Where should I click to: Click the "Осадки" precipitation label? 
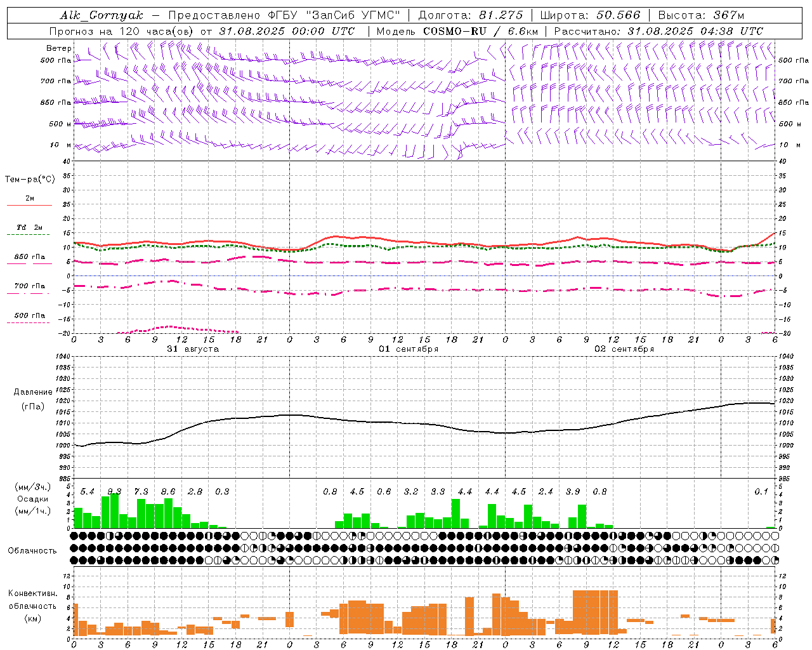tap(32, 499)
